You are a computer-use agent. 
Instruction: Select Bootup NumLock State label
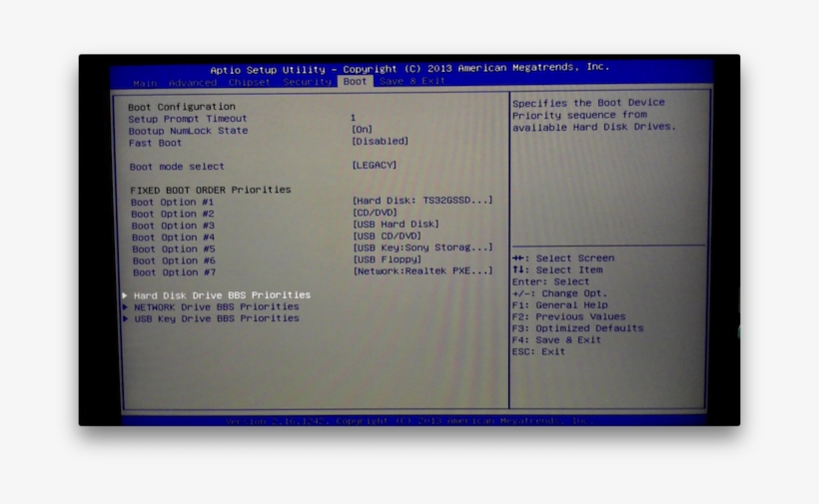coord(188,131)
